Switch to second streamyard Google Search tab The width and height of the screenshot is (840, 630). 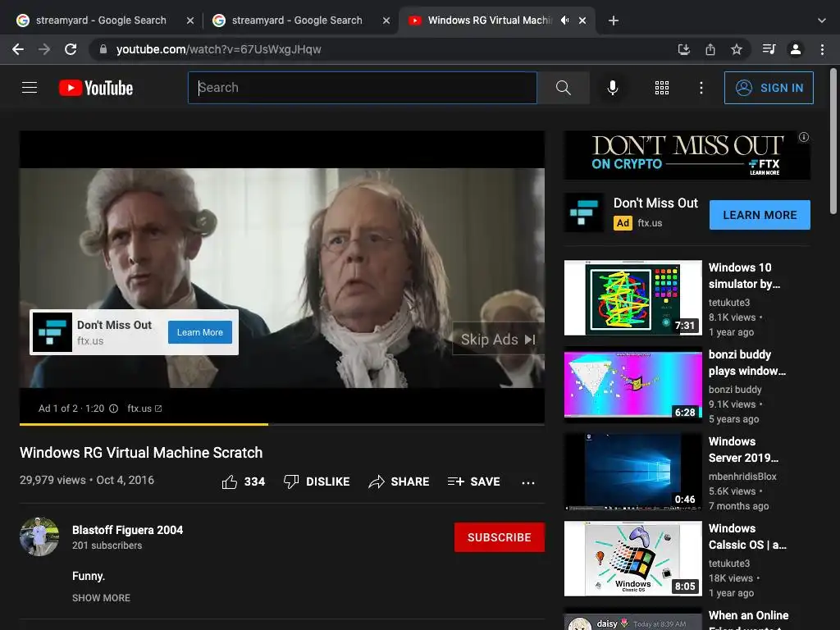click(297, 21)
